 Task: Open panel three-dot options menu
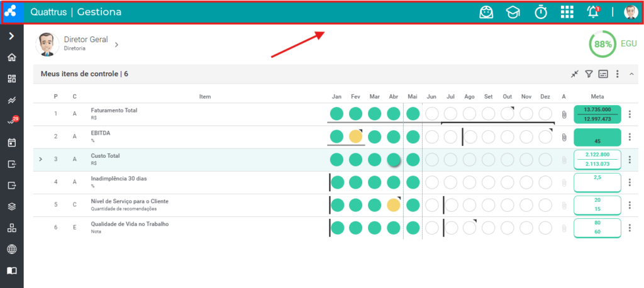[617, 74]
